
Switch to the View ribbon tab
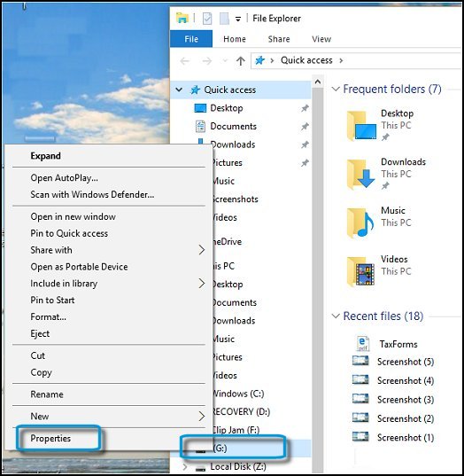coord(321,39)
